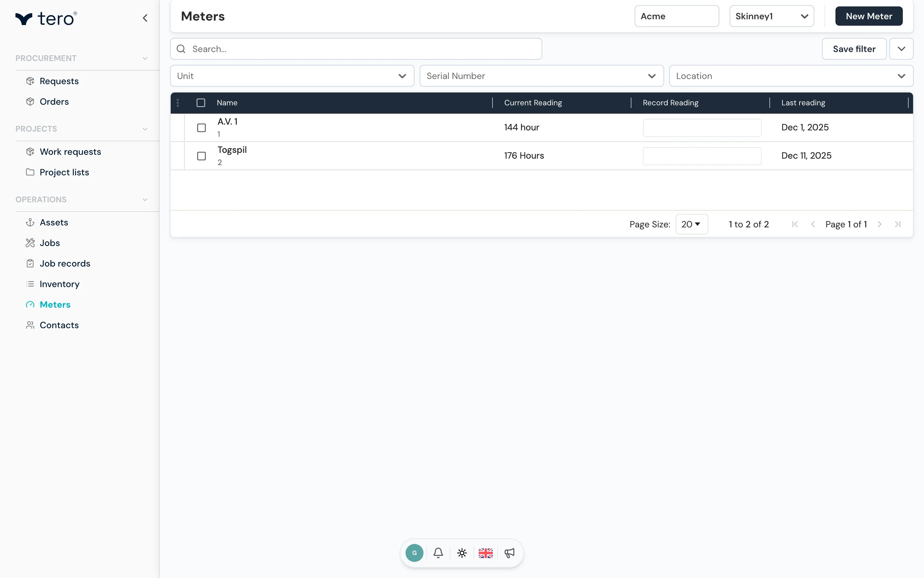This screenshot has height=578, width=924.
Task: Open the user avatar G
Action: tap(414, 553)
